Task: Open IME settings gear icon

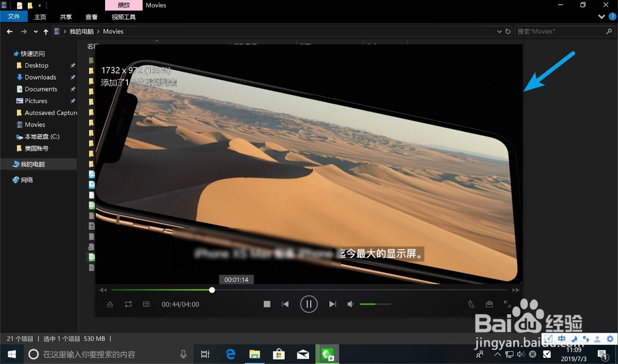Action: 610,339
